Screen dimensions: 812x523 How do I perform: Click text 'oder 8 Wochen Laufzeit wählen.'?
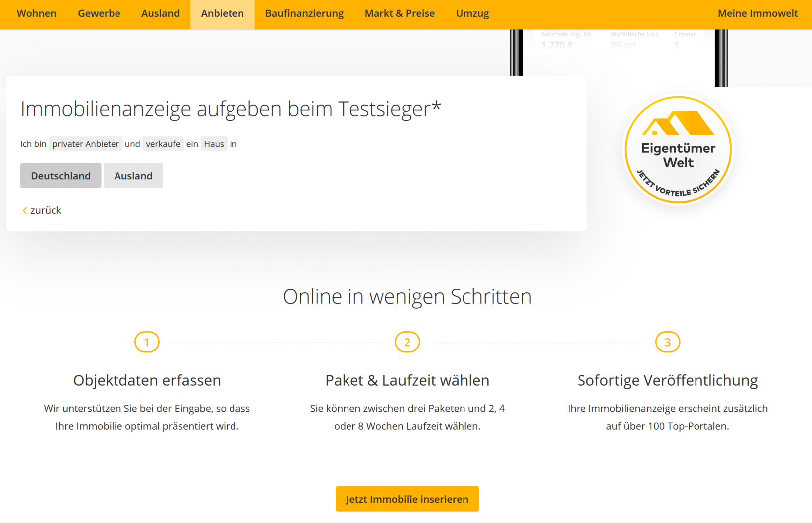click(407, 426)
